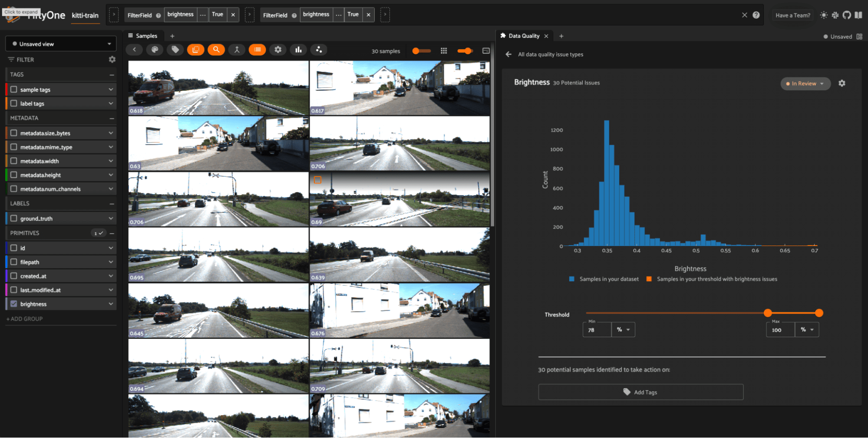The height and width of the screenshot is (438, 868).
Task: Open filter sidebar settings gear
Action: point(112,60)
